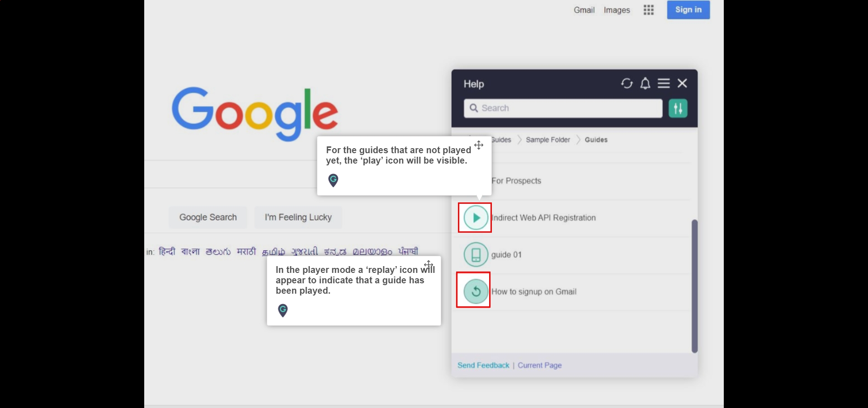Click the refresh icon in Help panel header

[627, 84]
